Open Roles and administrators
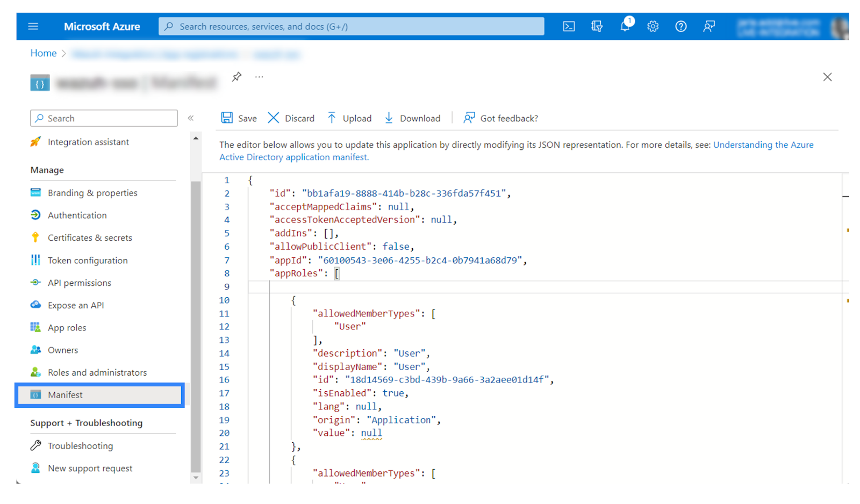 [97, 372]
